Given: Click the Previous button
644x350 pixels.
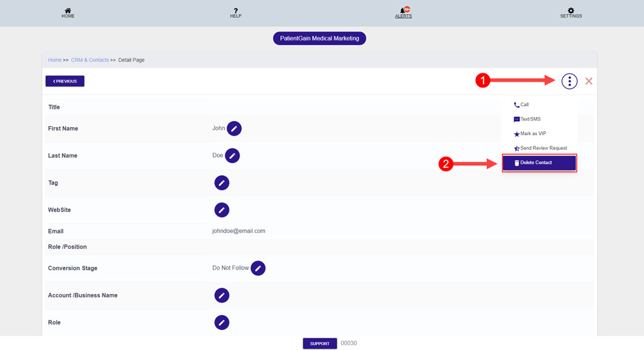Looking at the screenshot, I should [x=65, y=81].
